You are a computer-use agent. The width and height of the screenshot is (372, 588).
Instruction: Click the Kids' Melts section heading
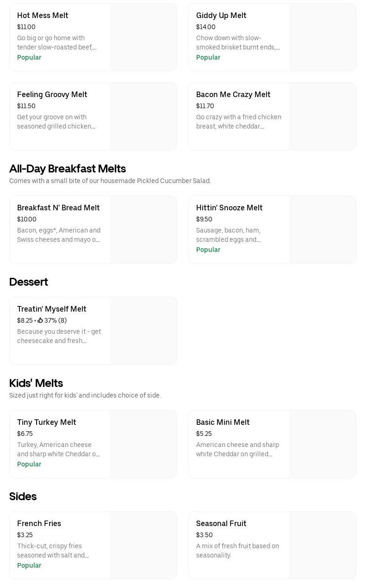point(36,383)
